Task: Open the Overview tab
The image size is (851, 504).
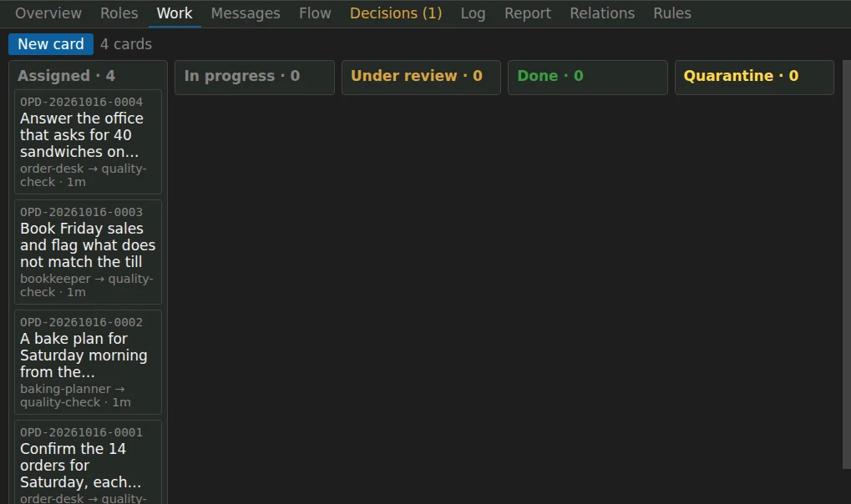Action: tap(48, 13)
